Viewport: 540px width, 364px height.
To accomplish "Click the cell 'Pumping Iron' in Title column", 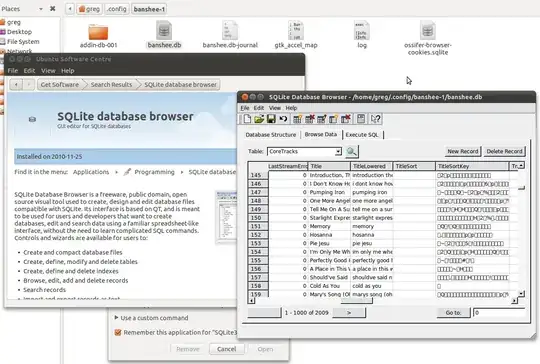I will (329, 192).
